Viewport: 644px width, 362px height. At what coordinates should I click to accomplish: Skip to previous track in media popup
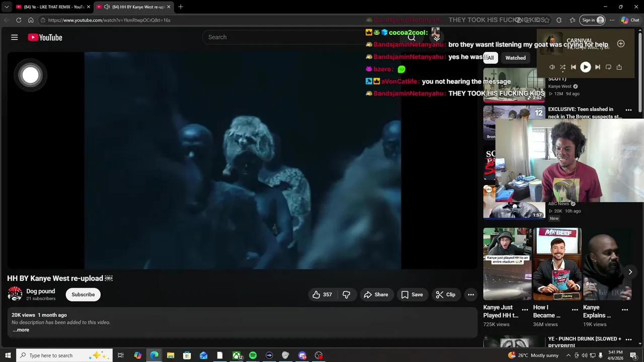click(x=573, y=67)
